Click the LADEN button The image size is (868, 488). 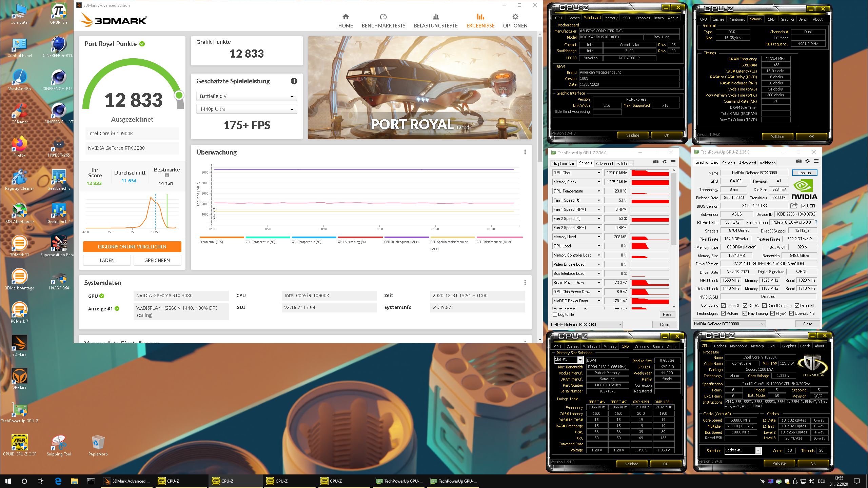107,260
